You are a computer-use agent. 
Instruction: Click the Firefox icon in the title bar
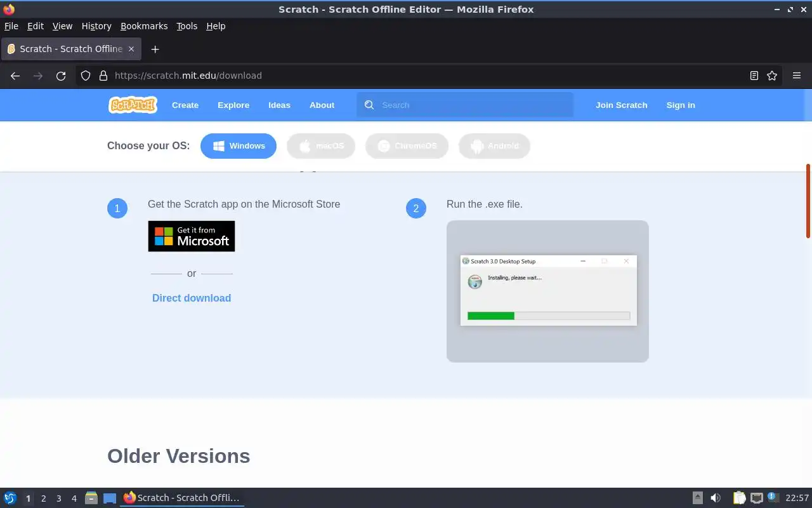pyautogui.click(x=9, y=9)
